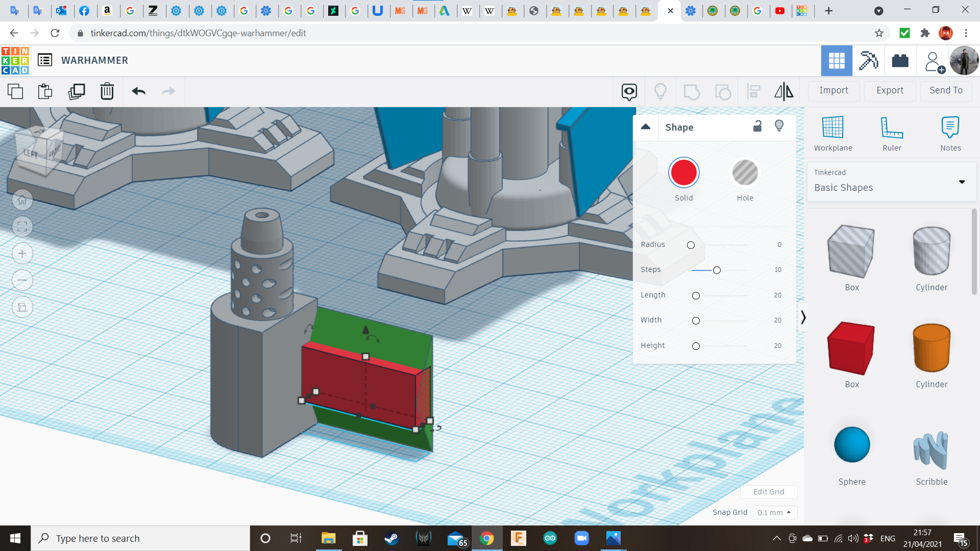Toggle shape visibility lightbulb in panel
980x551 pixels.
pyautogui.click(x=779, y=127)
